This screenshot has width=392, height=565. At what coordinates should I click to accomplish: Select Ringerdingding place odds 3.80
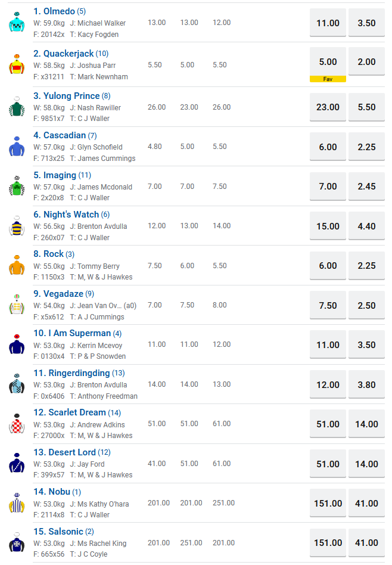(x=366, y=385)
